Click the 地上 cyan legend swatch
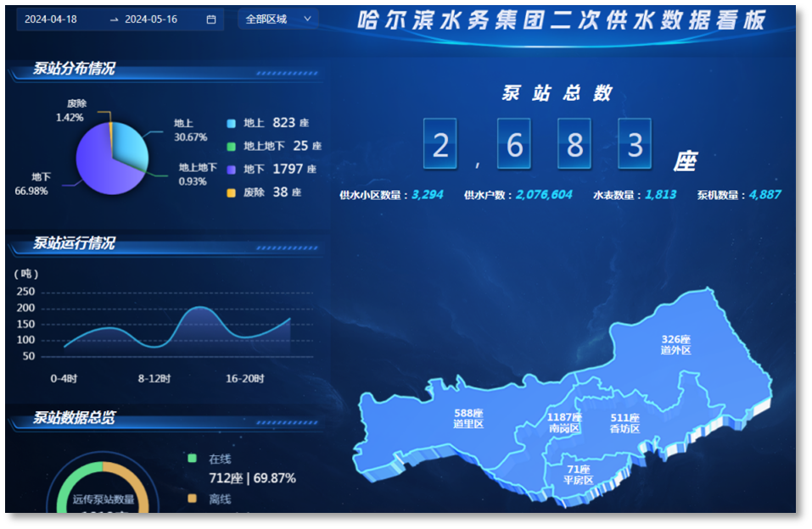The width and height of the screenshot is (812, 529). pyautogui.click(x=232, y=123)
